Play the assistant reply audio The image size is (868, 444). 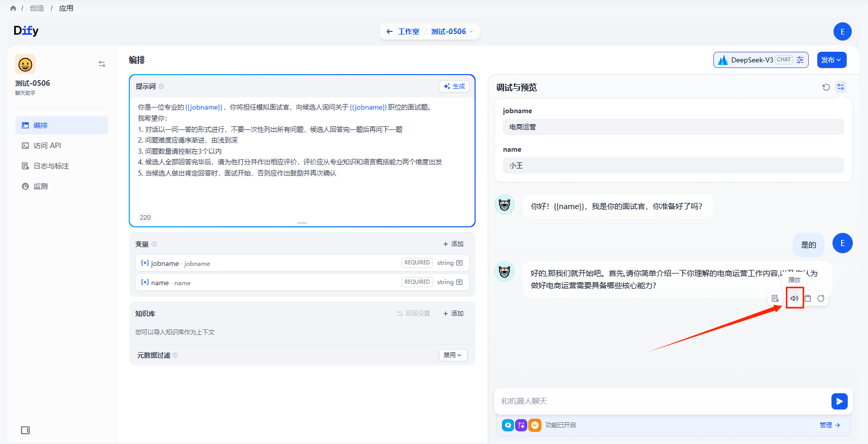click(794, 298)
